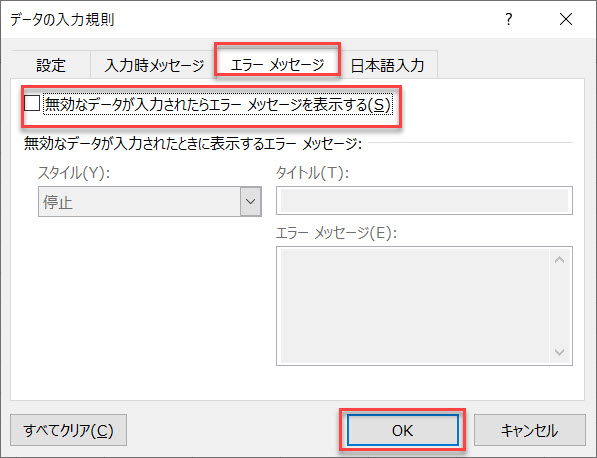
Task: Expand the スタイル dropdown arrow
Action: pyautogui.click(x=251, y=201)
